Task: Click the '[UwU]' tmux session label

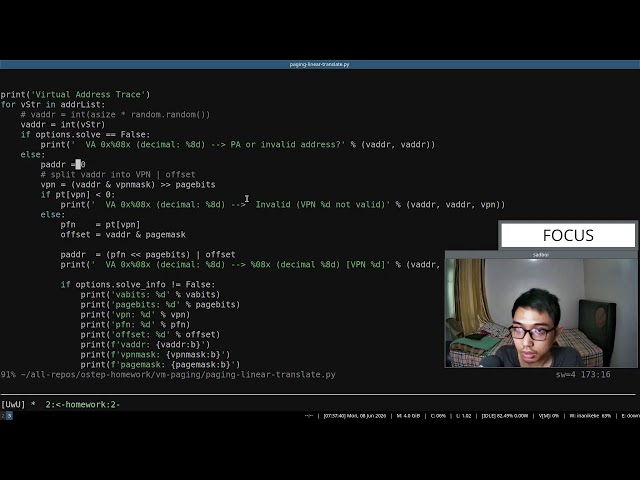Action: click(13, 404)
